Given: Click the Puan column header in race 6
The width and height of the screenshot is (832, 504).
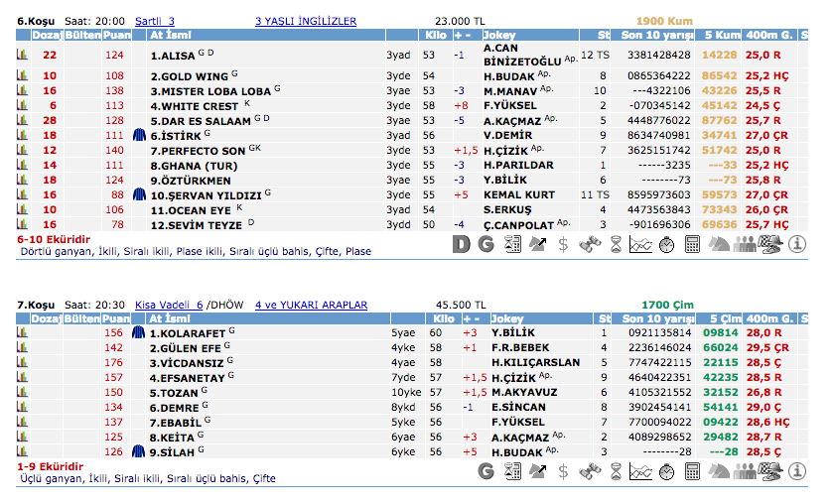Looking at the screenshot, I should [116, 35].
